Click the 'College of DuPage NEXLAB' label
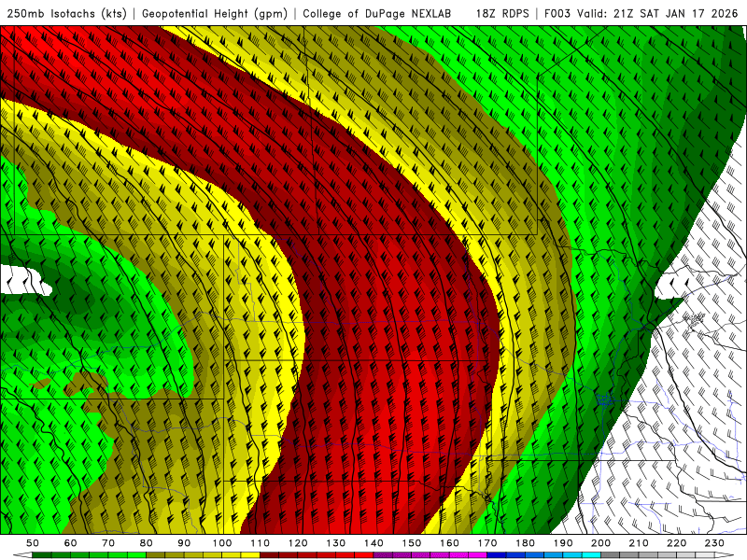 tap(376, 13)
